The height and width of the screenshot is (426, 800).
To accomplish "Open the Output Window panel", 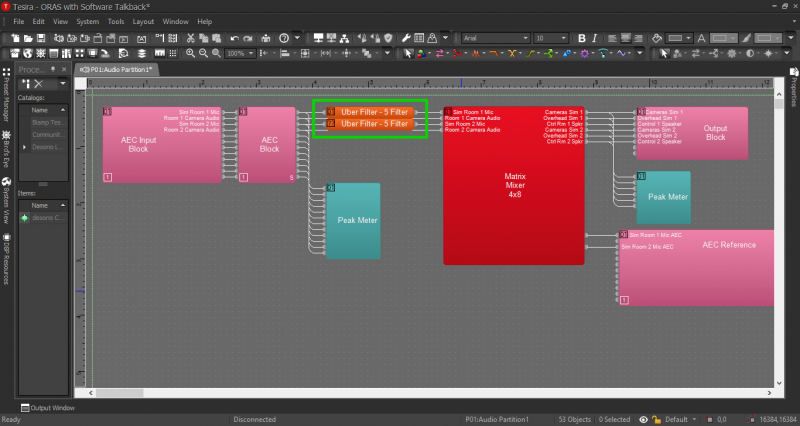I will (47, 408).
